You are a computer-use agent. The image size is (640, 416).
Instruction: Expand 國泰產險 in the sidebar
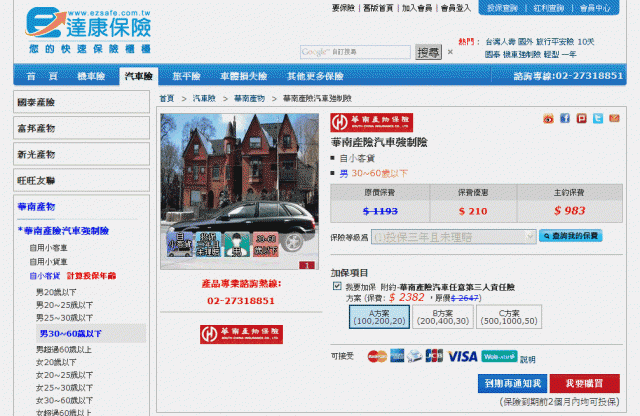coord(81,102)
